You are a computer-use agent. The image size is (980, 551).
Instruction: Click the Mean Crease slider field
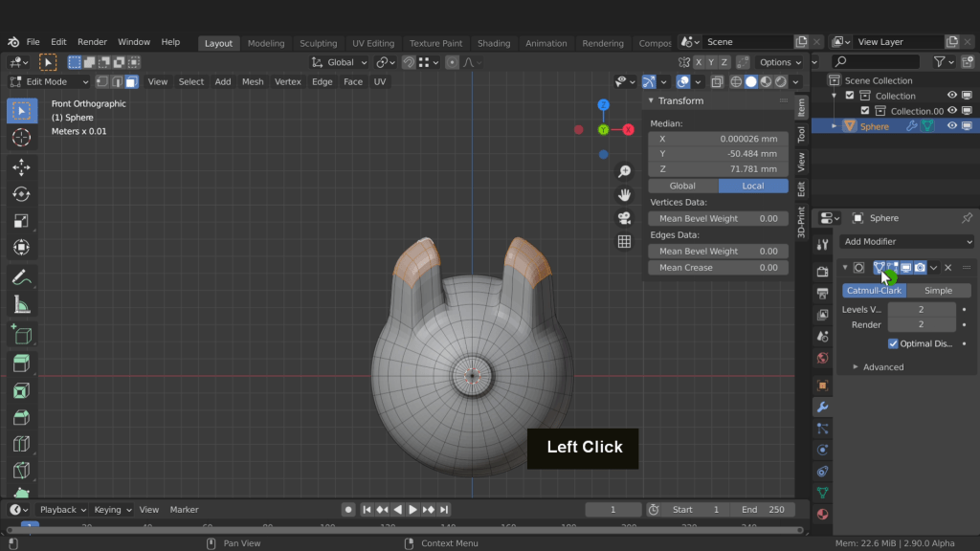click(x=718, y=268)
